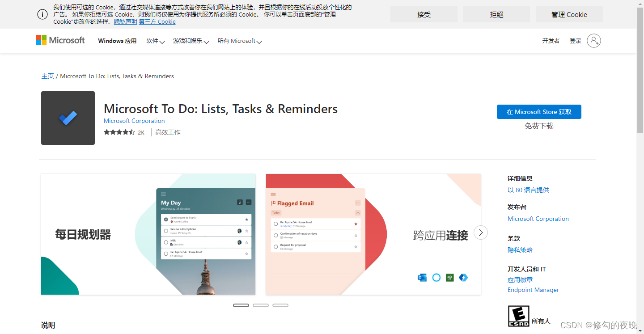Click the Microsoft To Do app icon
The width and height of the screenshot is (644, 334).
[68, 118]
